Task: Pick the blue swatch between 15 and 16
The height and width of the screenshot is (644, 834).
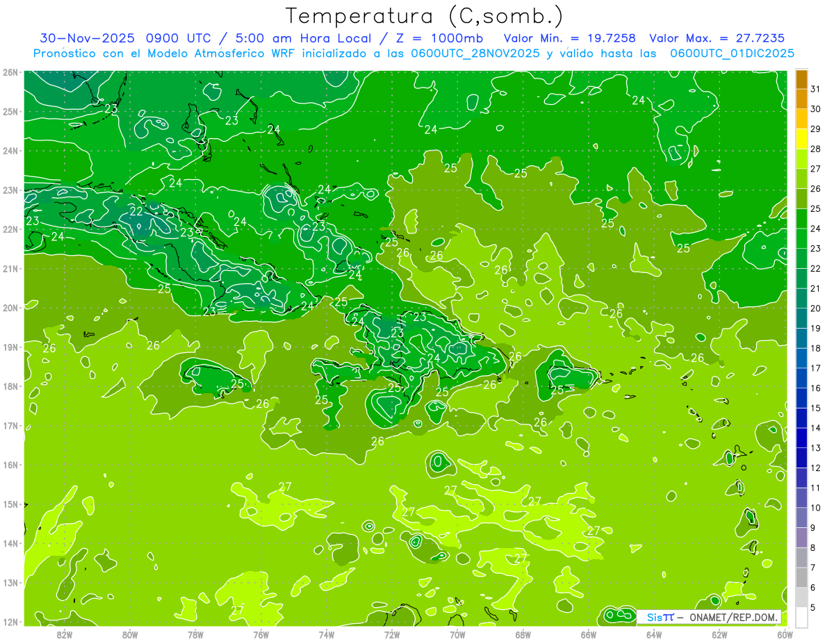Action: coord(801,398)
